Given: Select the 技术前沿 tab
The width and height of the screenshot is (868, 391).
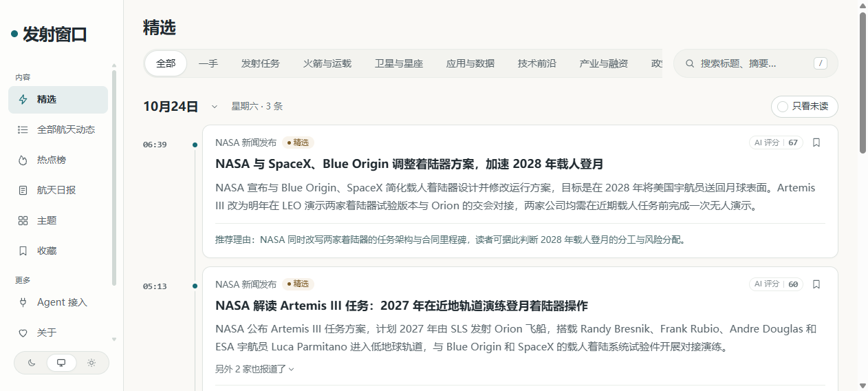Looking at the screenshot, I should (x=537, y=63).
